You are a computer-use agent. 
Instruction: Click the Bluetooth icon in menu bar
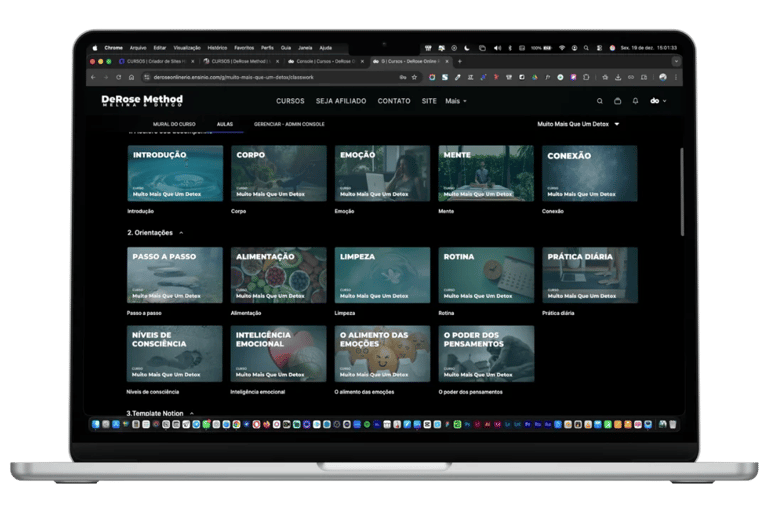(x=509, y=48)
